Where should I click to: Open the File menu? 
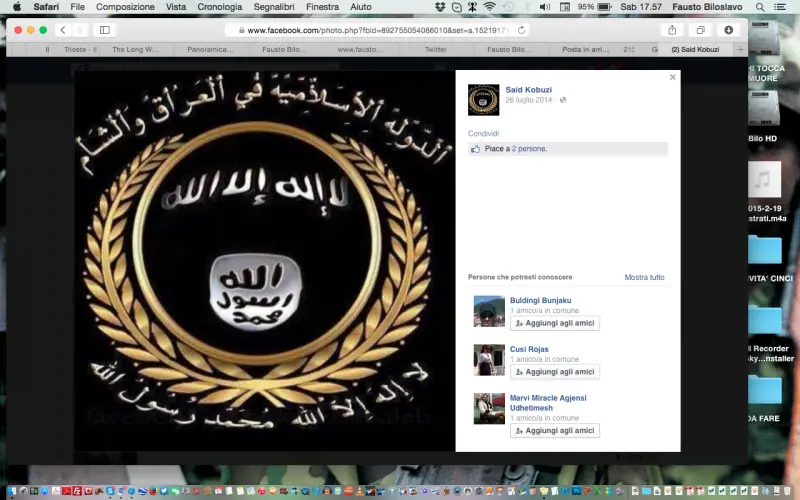coord(78,7)
